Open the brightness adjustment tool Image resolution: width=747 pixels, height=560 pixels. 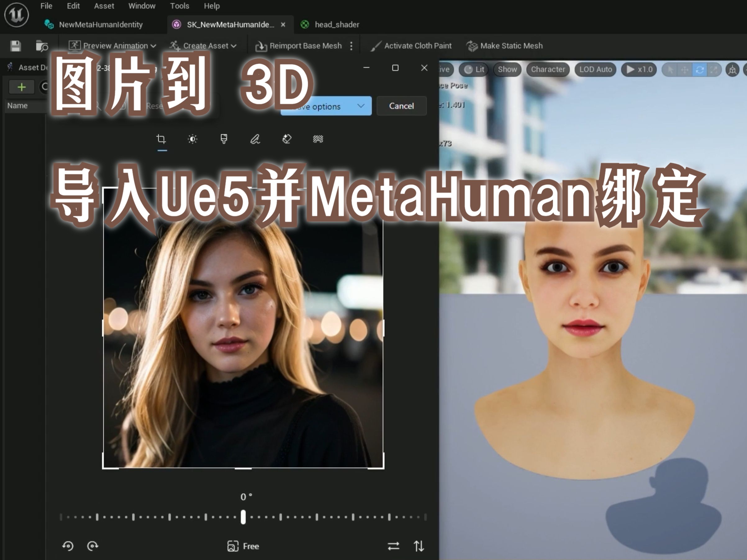point(192,139)
